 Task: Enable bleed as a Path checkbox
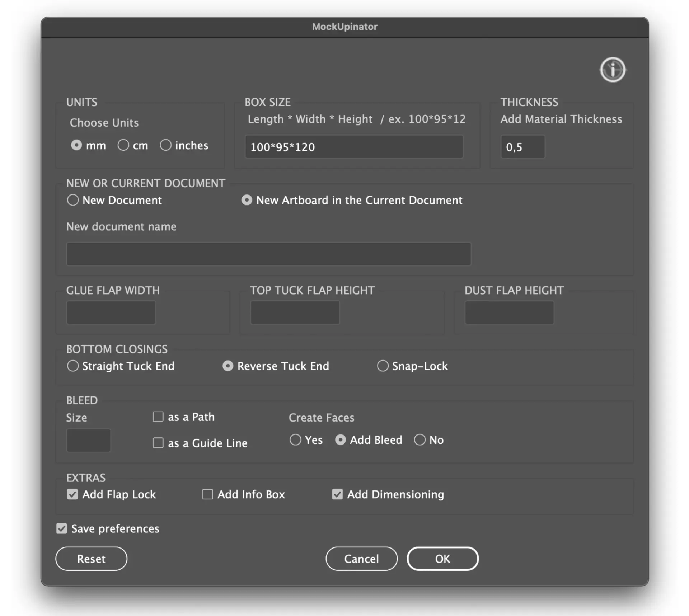point(158,417)
